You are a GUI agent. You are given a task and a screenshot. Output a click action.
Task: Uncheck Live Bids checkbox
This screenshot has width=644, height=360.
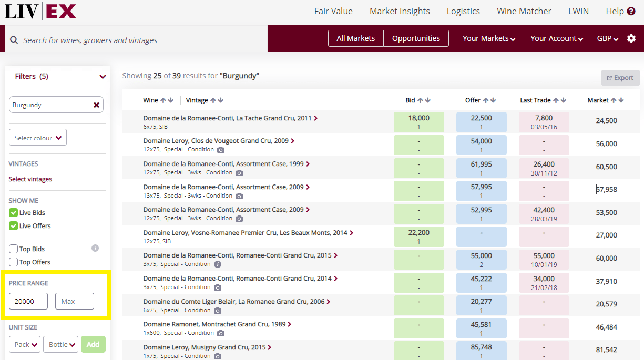14,213
